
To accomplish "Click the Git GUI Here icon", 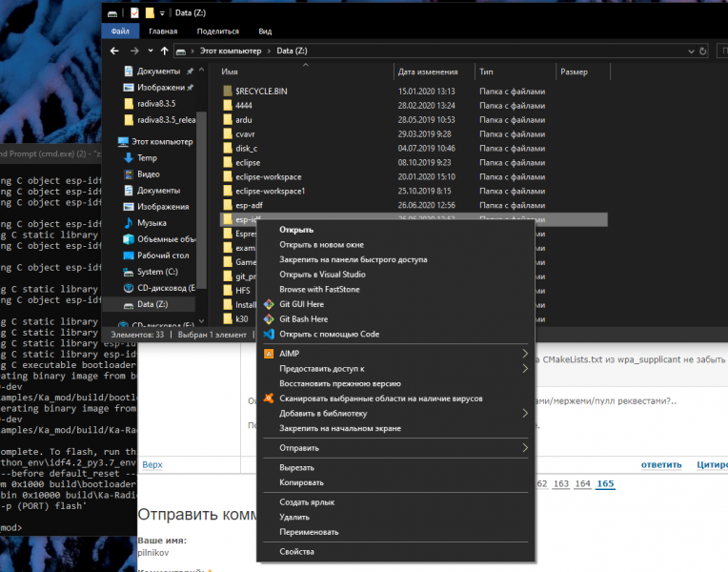I will [269, 304].
